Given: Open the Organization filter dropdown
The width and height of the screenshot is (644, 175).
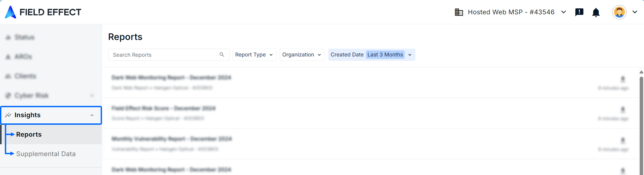Looking at the screenshot, I should point(302,55).
